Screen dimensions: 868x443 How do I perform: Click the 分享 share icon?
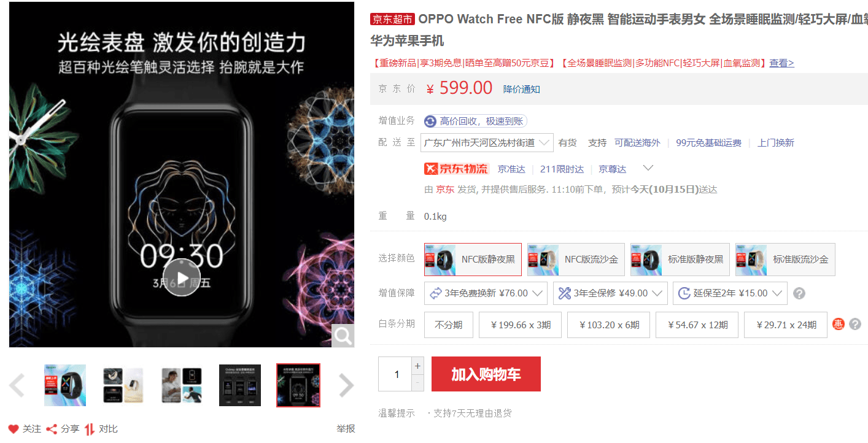coord(52,429)
